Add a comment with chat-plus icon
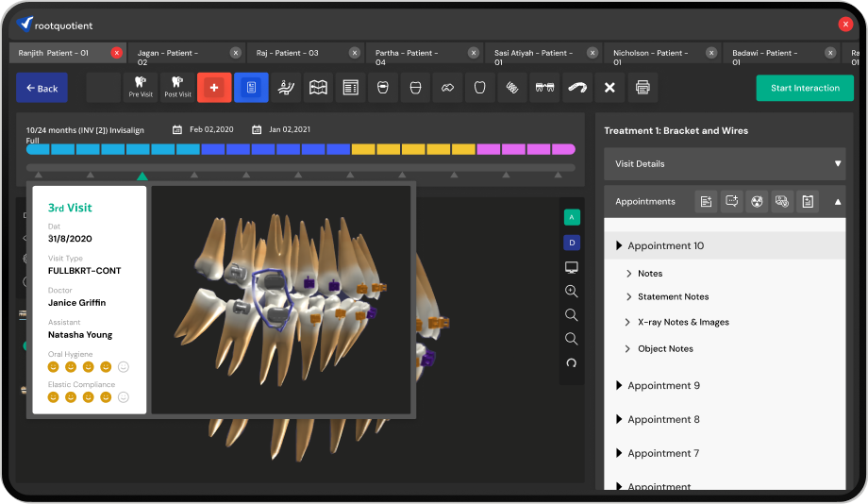The image size is (868, 504). 731,202
